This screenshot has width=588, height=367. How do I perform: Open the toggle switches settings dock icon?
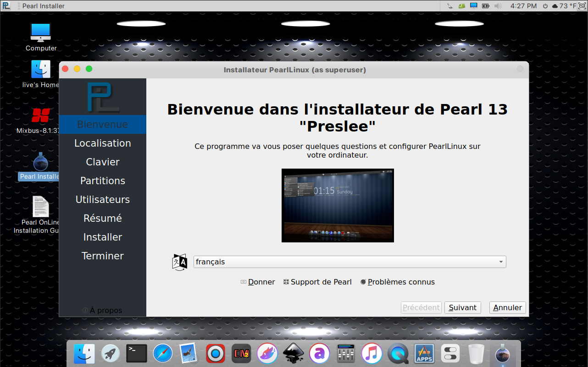(x=450, y=353)
